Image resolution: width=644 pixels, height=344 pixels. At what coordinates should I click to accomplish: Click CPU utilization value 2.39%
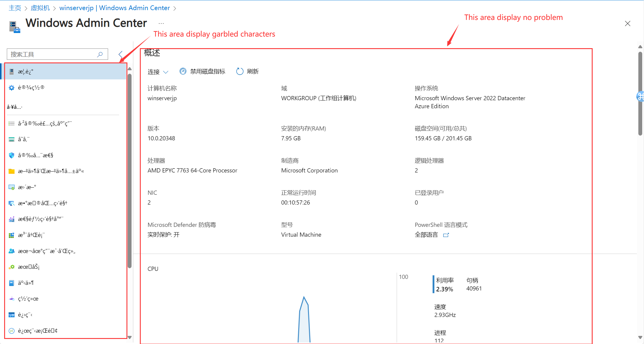pos(444,289)
